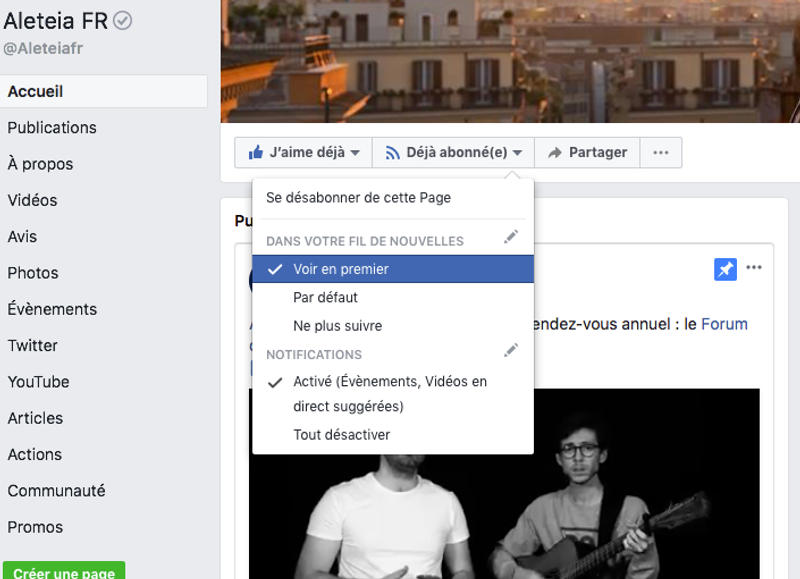Collapse the Déjà abonné(e) dropdown
The image size is (800, 579).
tap(454, 153)
